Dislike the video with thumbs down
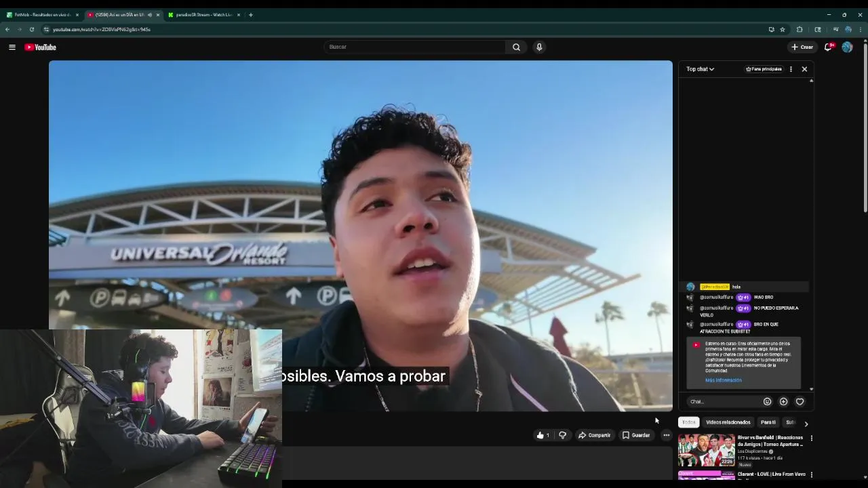 coord(562,435)
